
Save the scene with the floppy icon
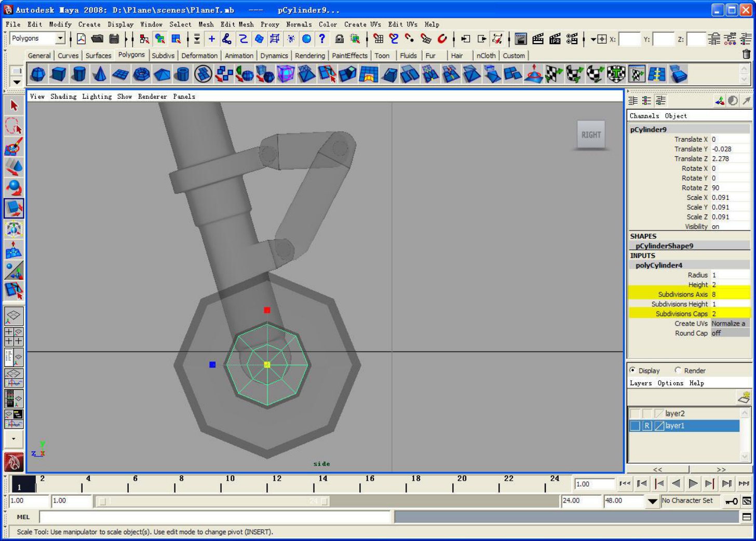pyautogui.click(x=114, y=38)
